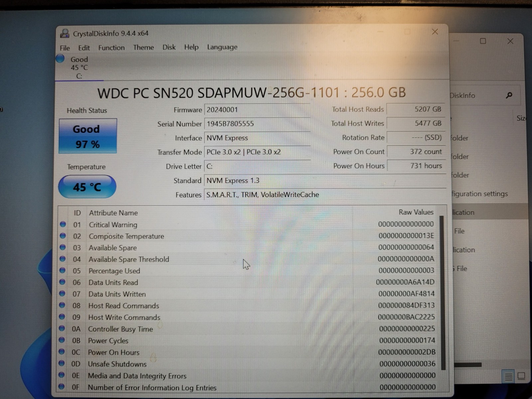Open the Function menu

pyautogui.click(x=111, y=48)
